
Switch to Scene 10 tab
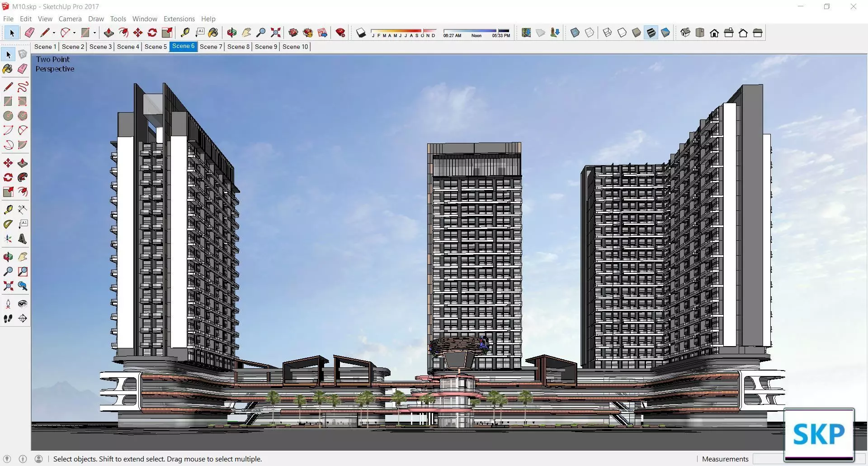tap(295, 47)
